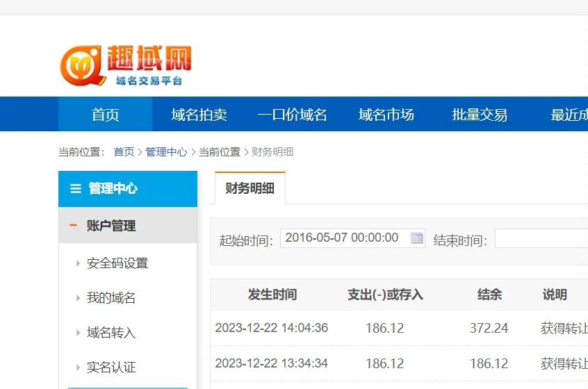Open 一口价域名 in the navigation bar

pyautogui.click(x=292, y=115)
